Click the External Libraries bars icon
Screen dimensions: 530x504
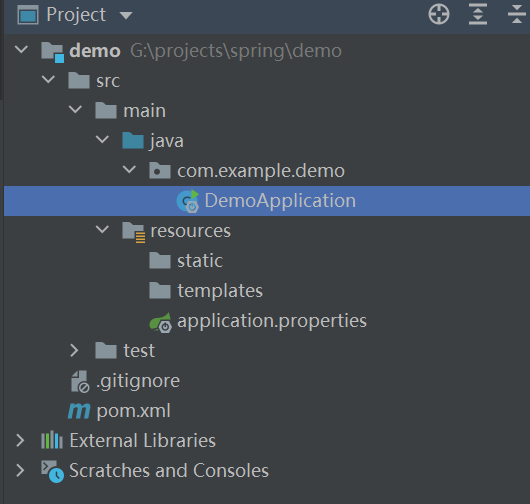52,440
